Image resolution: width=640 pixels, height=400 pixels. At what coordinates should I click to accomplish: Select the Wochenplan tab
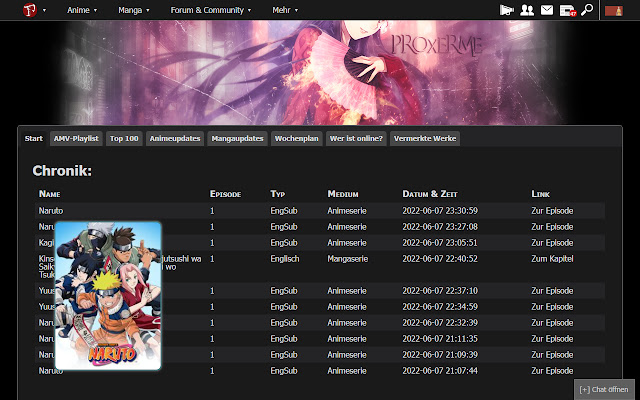point(296,139)
